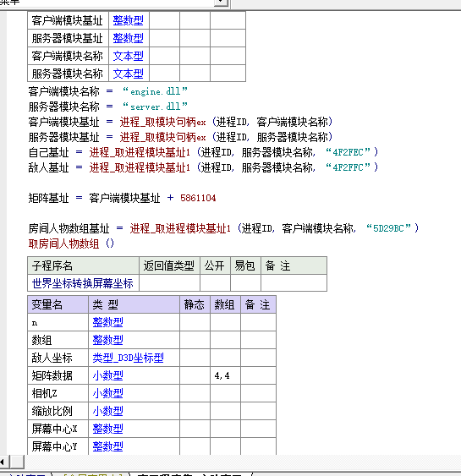Click 小数型 type of 缩放比例

[107, 411]
